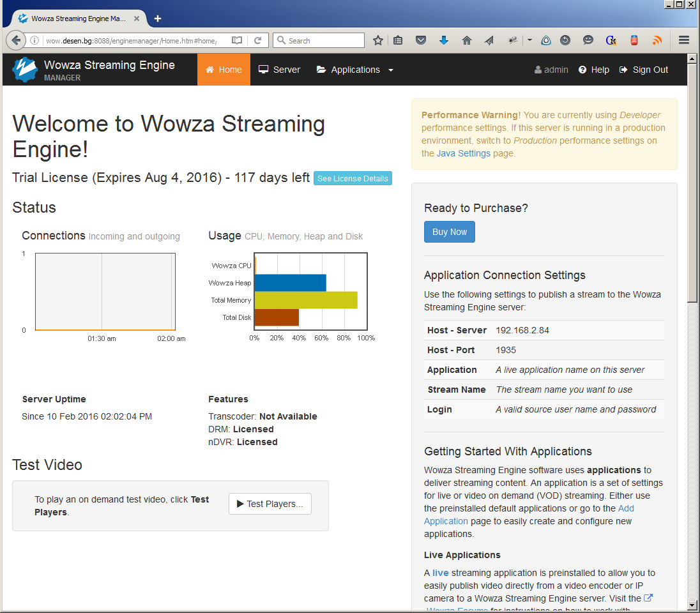Follow the Java Settings link
The height and width of the screenshot is (613, 700).
click(464, 153)
